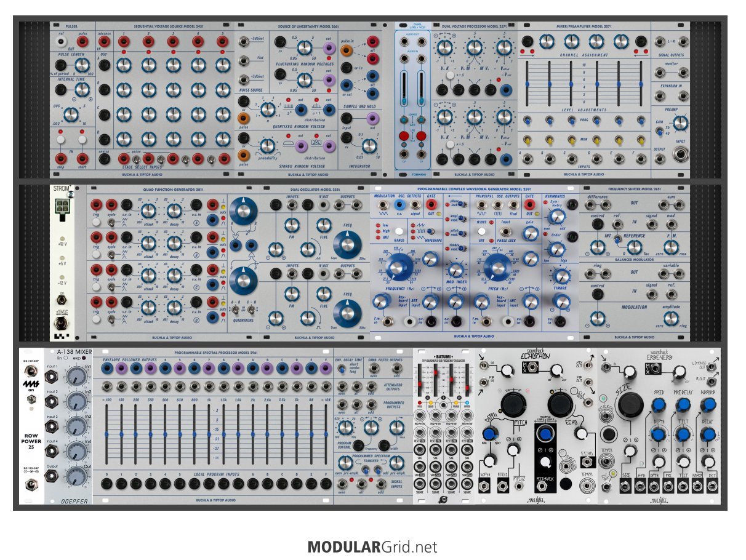Click the Sequential Voltage Source advance jack
Screen dimensions: 746x560
point(104,42)
